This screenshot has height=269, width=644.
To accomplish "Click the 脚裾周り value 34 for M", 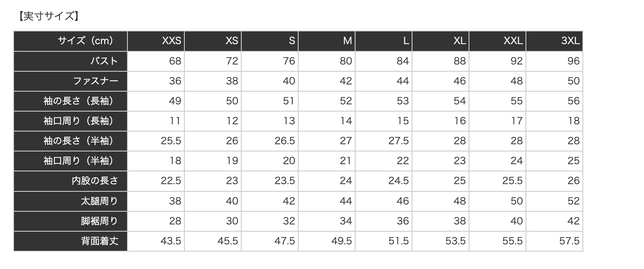I will 346,221.
